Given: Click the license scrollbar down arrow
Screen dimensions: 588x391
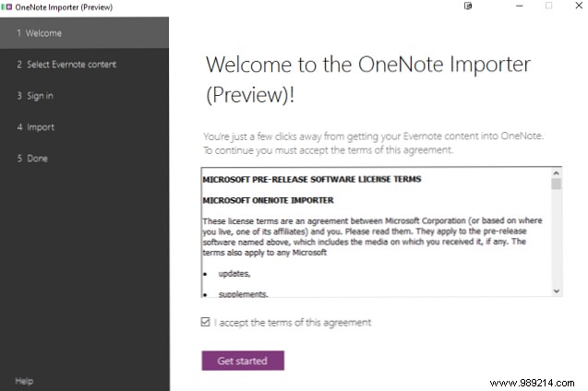Looking at the screenshot, I should 556,291.
